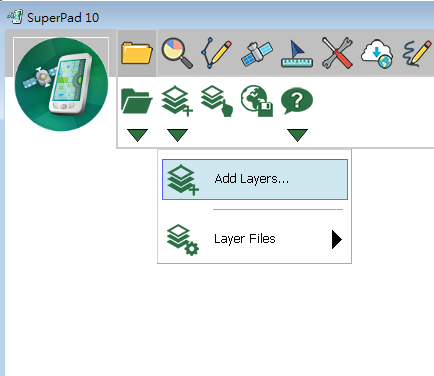Open the cloud download globe tab
434x376 pixels.
(x=377, y=54)
